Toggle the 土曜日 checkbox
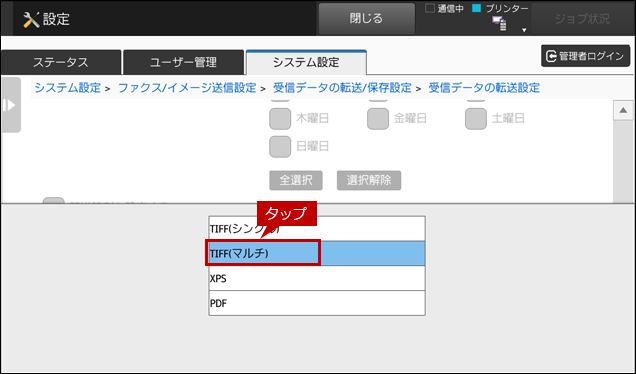Viewport: 636px width, 374px height. (475, 118)
